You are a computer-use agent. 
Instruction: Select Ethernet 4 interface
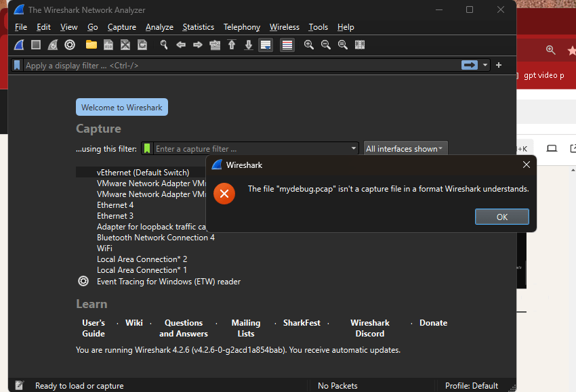coord(115,205)
